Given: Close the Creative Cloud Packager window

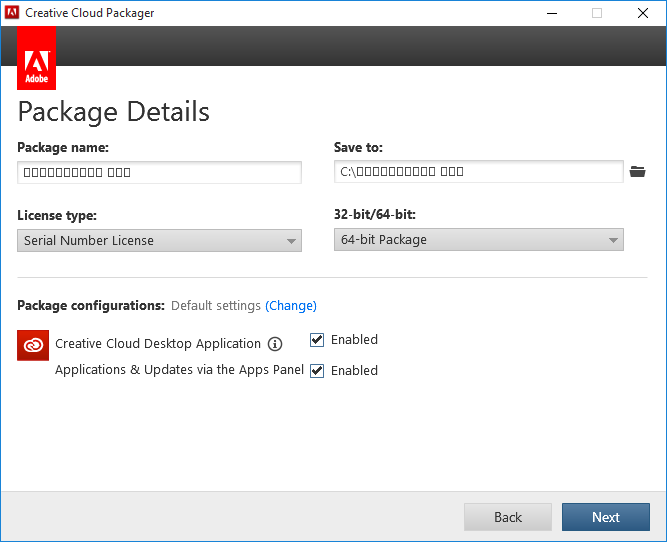Looking at the screenshot, I should click(643, 13).
